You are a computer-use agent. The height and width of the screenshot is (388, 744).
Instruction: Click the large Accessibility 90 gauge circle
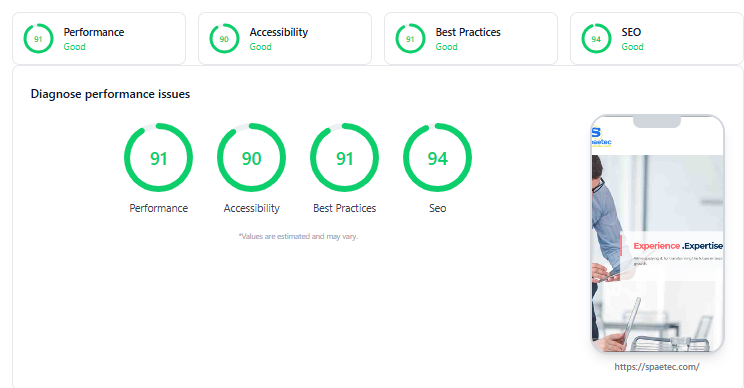[251, 157]
